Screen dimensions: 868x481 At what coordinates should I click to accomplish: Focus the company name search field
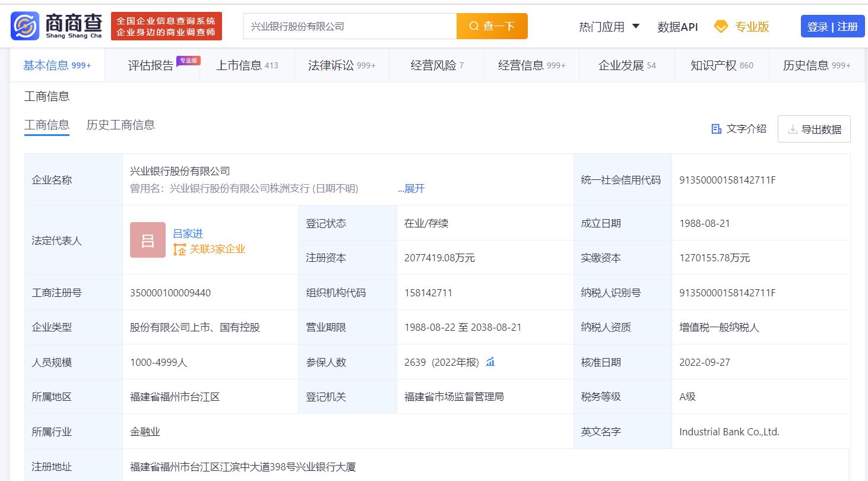click(350, 26)
